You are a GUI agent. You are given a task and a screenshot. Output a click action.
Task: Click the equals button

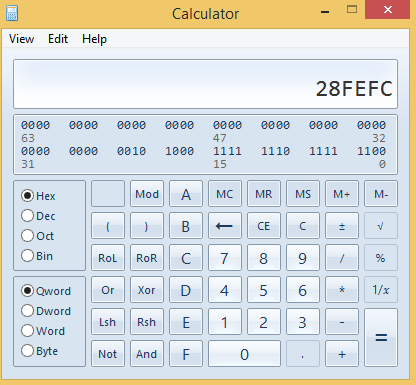tap(381, 338)
